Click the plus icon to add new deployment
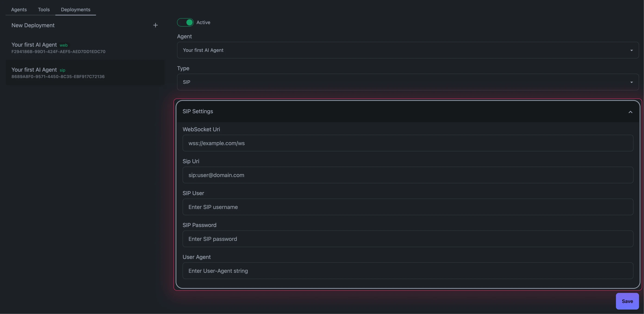 (155, 25)
